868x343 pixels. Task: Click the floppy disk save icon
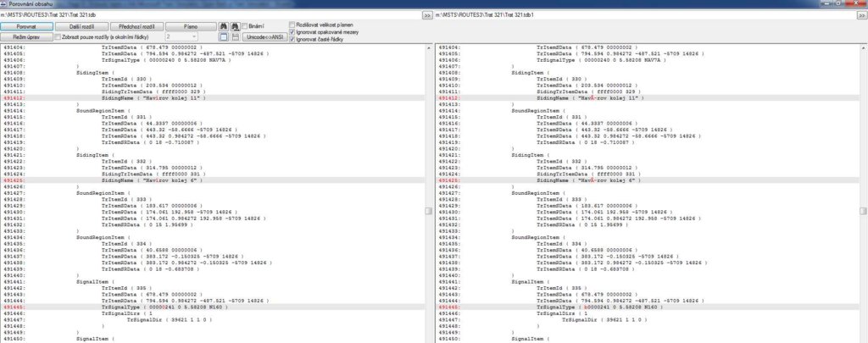point(235,37)
